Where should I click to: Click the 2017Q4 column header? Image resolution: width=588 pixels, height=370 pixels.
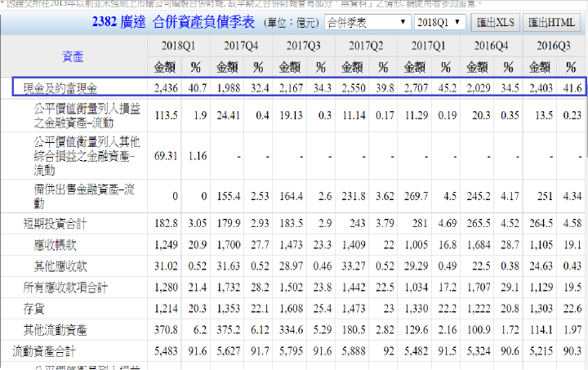pos(241,46)
